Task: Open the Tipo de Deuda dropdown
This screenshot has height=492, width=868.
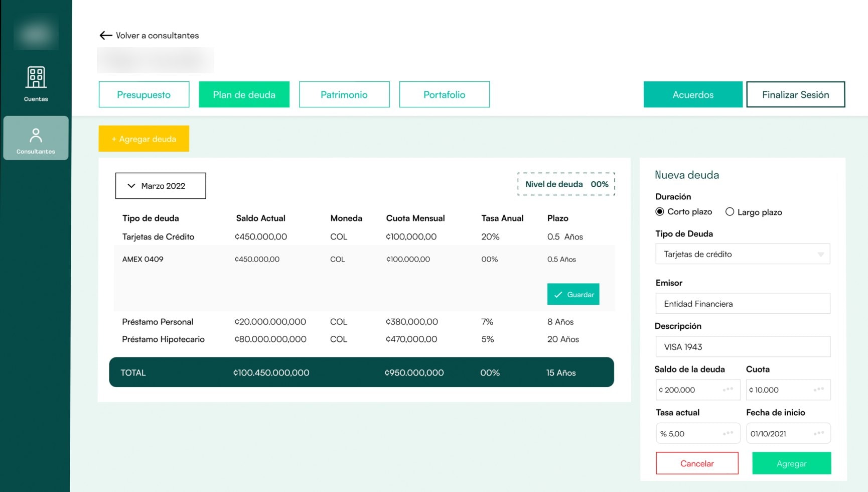Action: pos(743,254)
